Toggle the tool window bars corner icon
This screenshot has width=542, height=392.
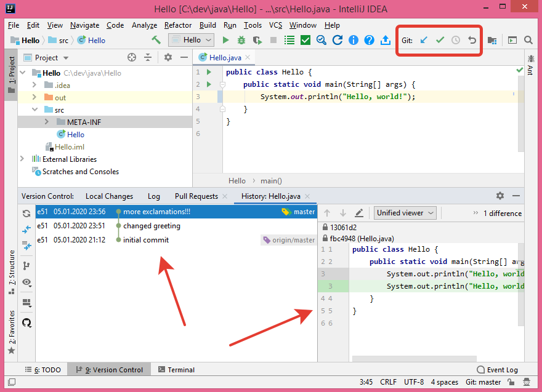tap(12, 382)
